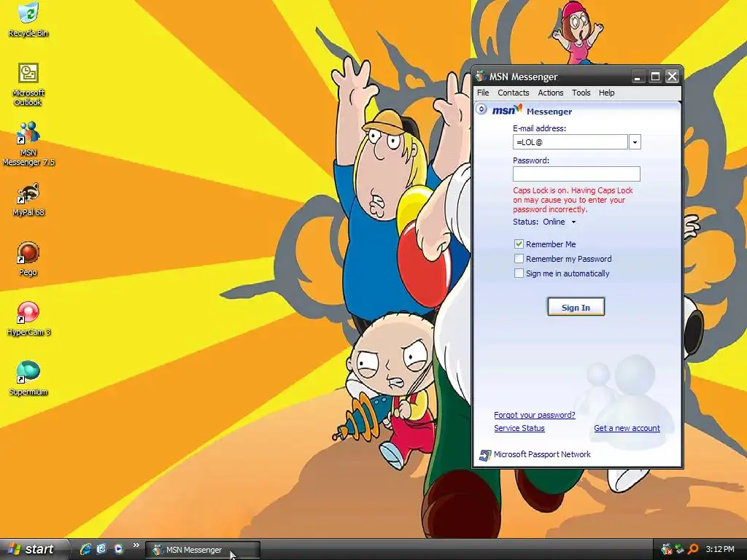Click the Microsoft Passport Network icon
Image resolution: width=747 pixels, height=560 pixels.
tap(485, 455)
